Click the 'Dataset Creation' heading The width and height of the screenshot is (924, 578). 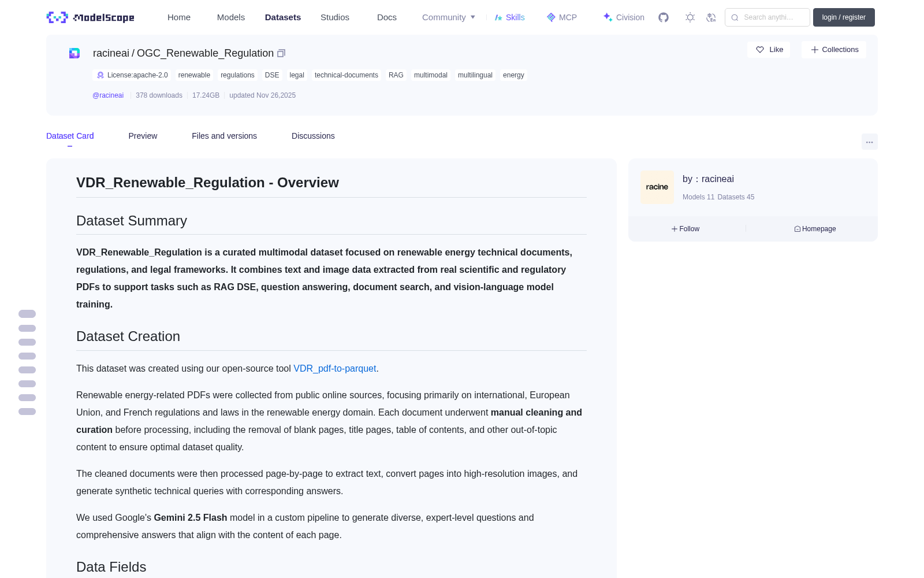[x=128, y=336]
